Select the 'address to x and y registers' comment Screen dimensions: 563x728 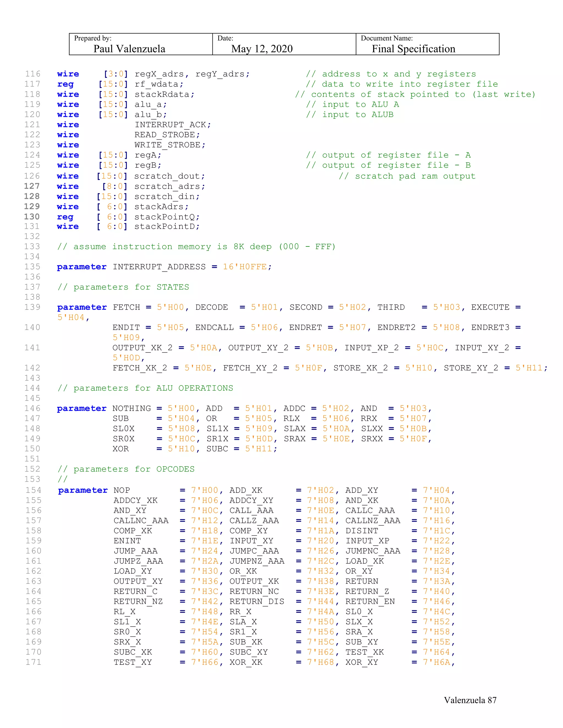[391, 74]
